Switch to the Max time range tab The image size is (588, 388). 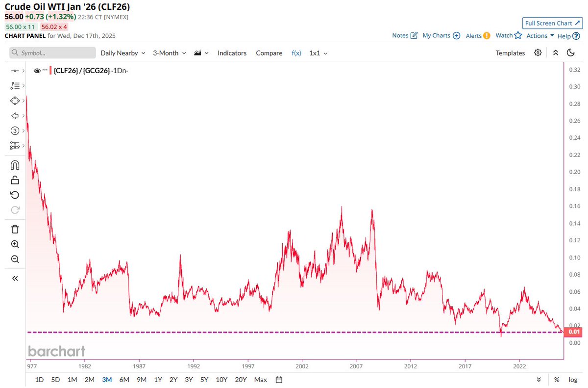click(x=260, y=379)
